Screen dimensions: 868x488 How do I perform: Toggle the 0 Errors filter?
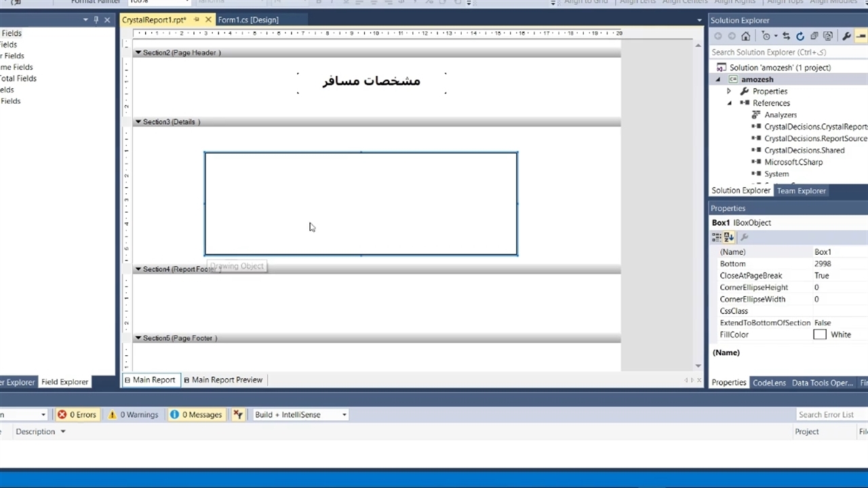(77, 415)
